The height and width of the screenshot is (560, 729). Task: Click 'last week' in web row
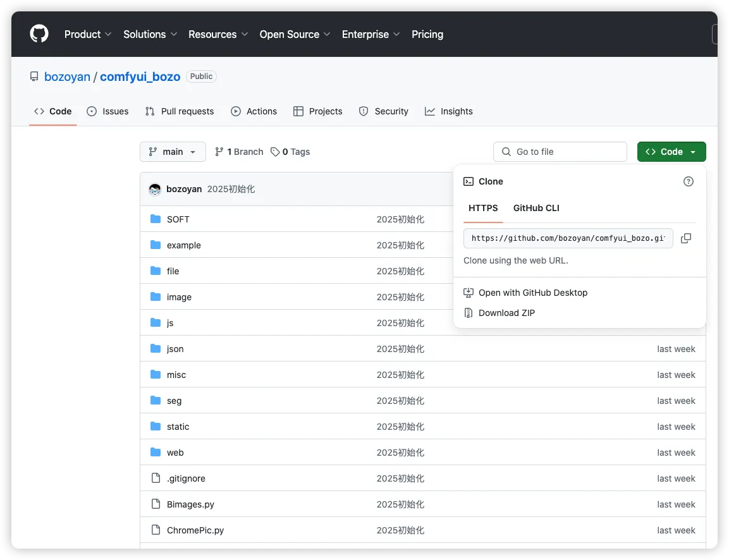click(x=676, y=453)
